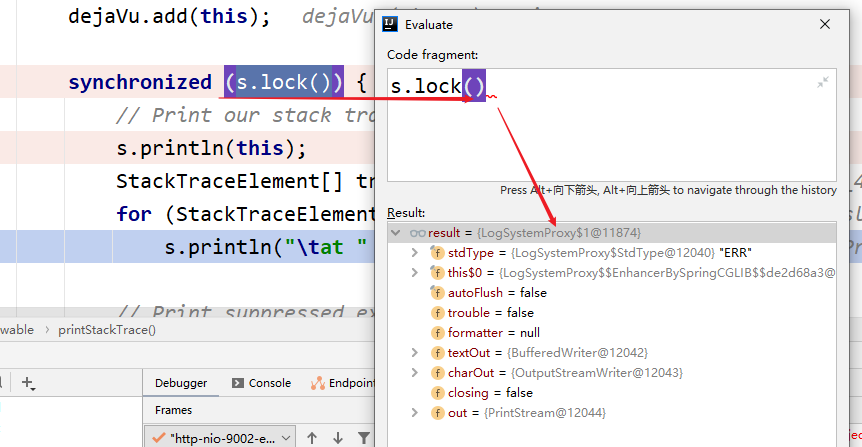
Task: Click in the Code fragment input field
Action: pos(611,125)
